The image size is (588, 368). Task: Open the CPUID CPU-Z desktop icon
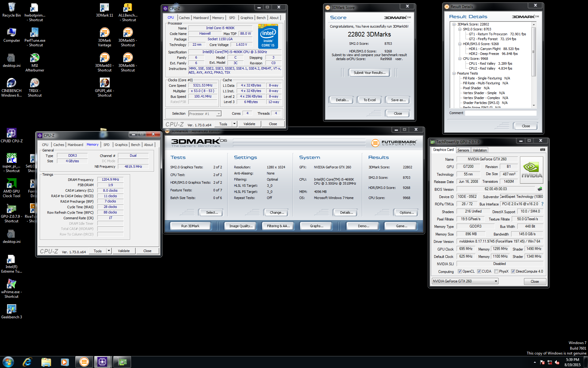[x=11, y=136]
